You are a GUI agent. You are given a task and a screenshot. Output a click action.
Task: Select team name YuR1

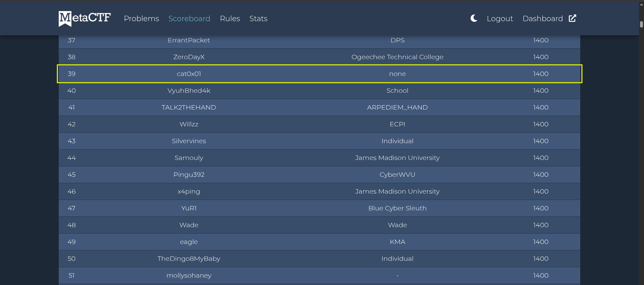point(189,208)
